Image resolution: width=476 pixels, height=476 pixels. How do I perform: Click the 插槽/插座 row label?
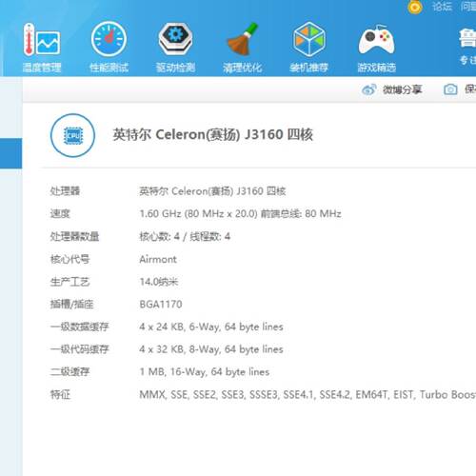(71, 305)
